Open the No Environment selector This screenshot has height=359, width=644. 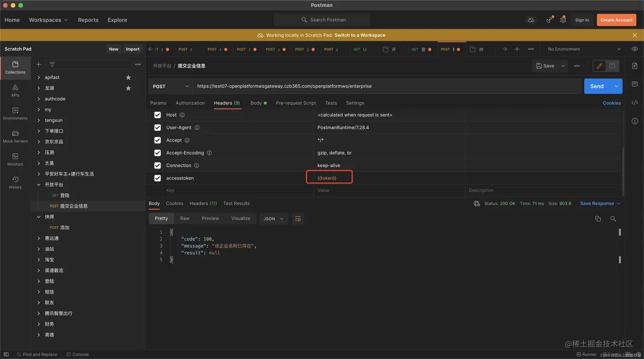click(584, 49)
